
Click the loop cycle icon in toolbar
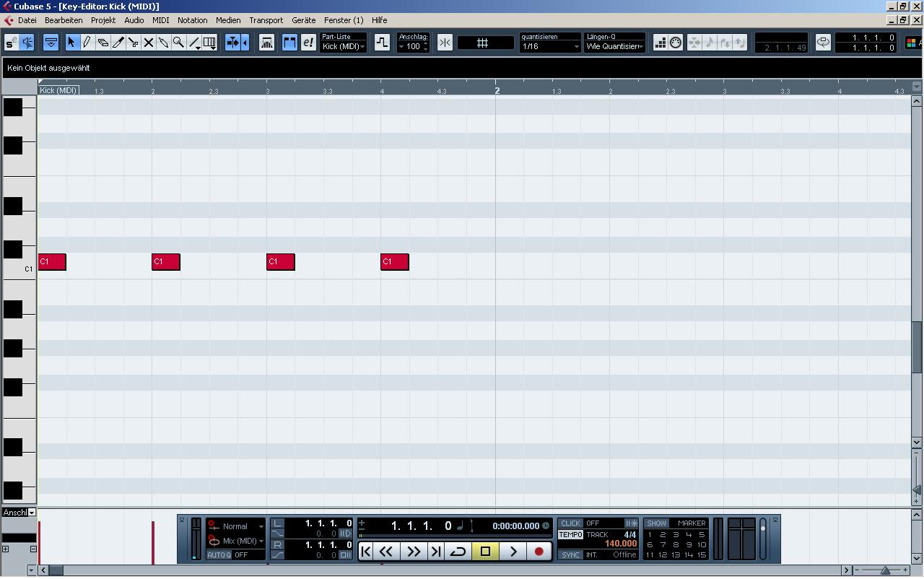pos(823,43)
